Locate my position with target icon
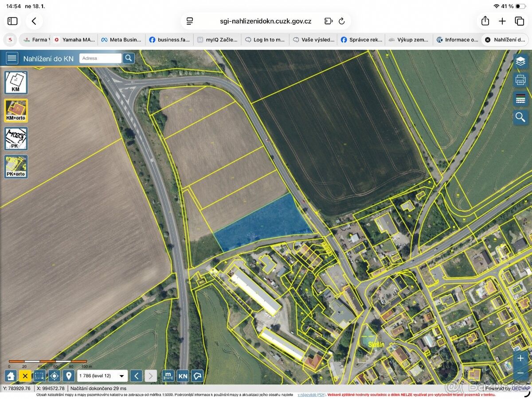 coord(54,376)
